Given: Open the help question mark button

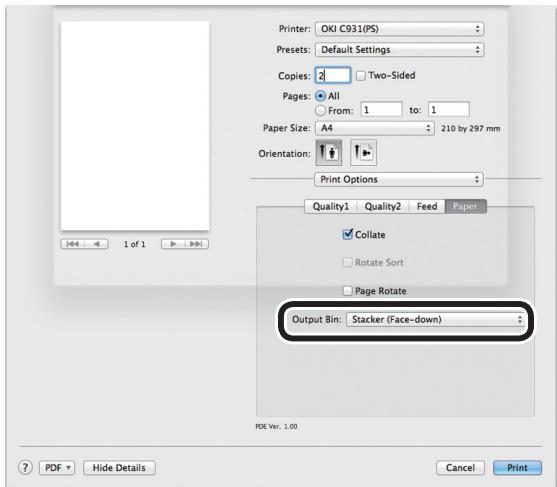Looking at the screenshot, I should pos(25,467).
